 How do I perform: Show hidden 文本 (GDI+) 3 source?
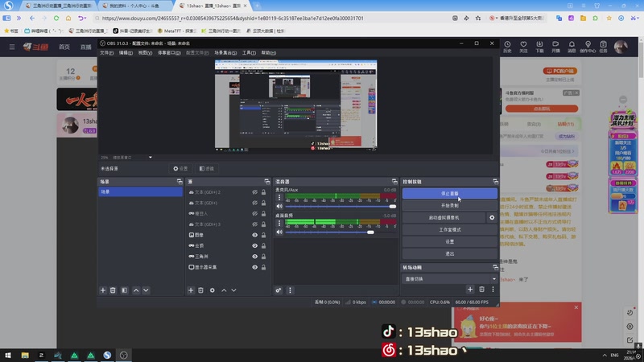[x=254, y=224]
